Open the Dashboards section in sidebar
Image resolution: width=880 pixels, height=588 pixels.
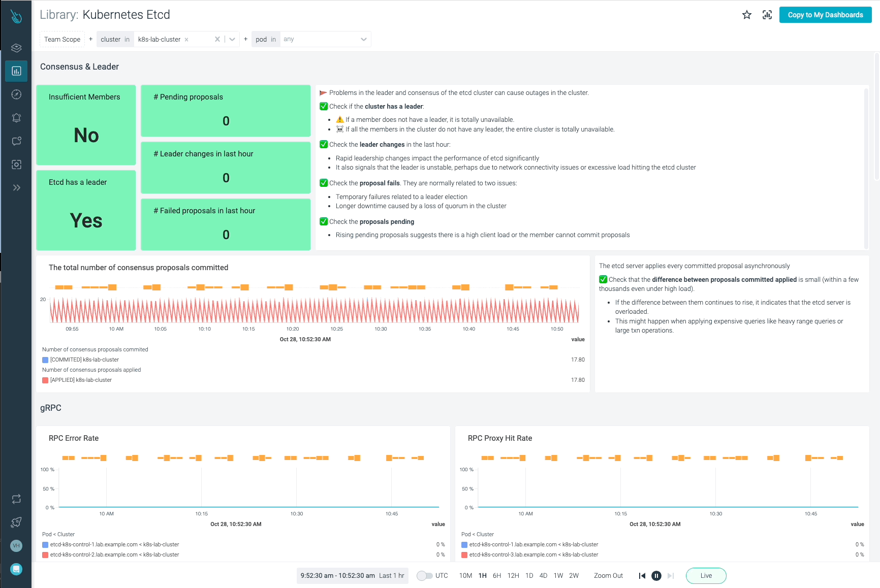(16, 71)
